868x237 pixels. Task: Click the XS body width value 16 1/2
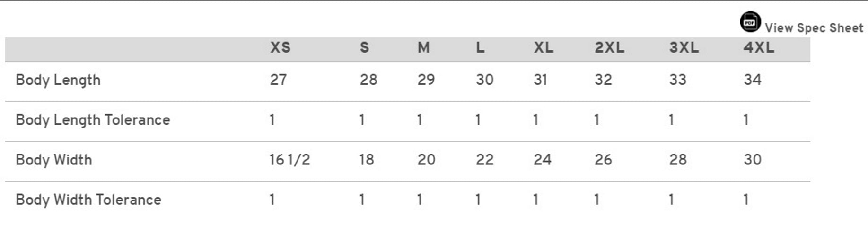click(x=289, y=160)
